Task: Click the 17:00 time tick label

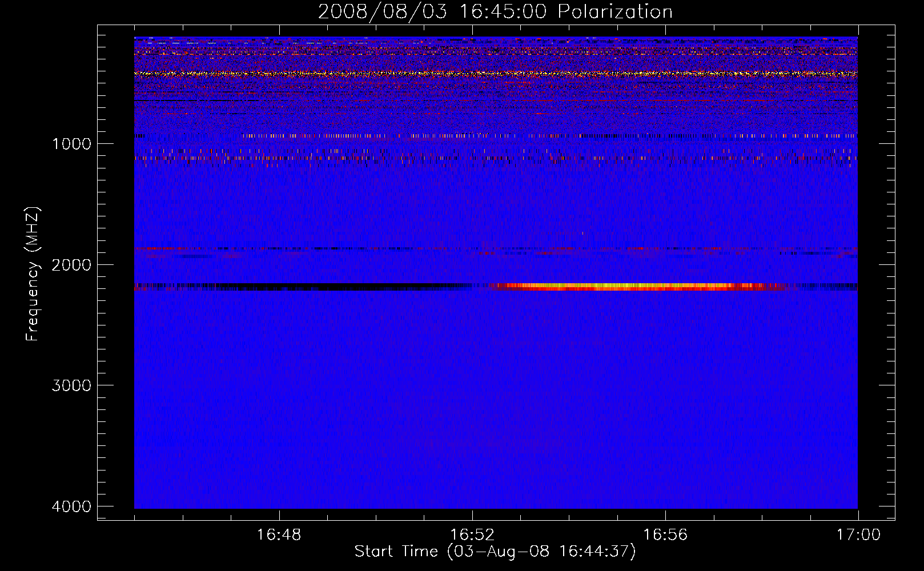Action: pos(858,535)
